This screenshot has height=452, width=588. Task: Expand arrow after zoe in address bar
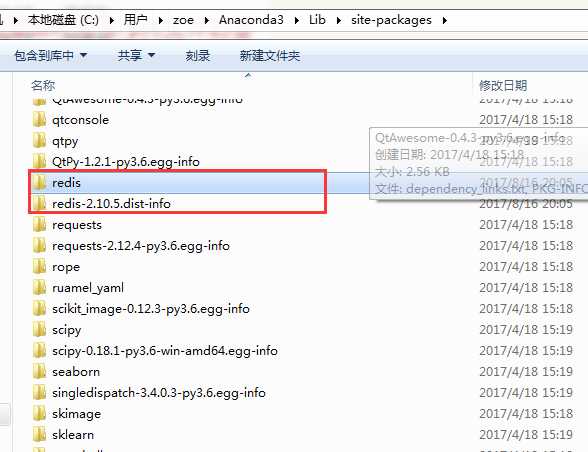(207, 20)
